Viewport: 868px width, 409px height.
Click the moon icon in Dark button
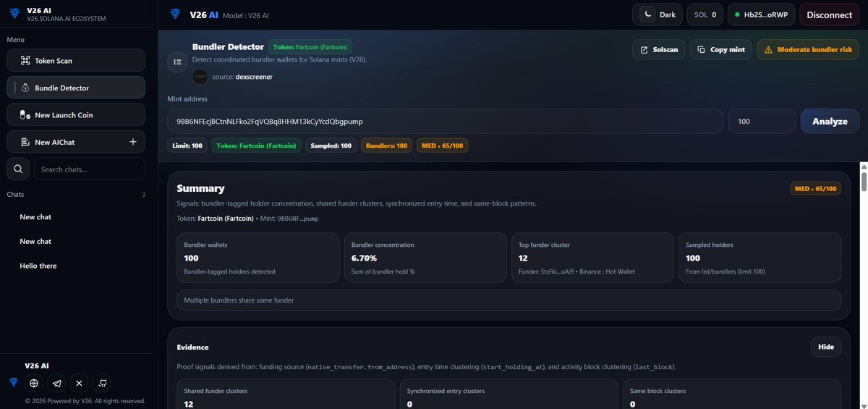click(x=649, y=14)
